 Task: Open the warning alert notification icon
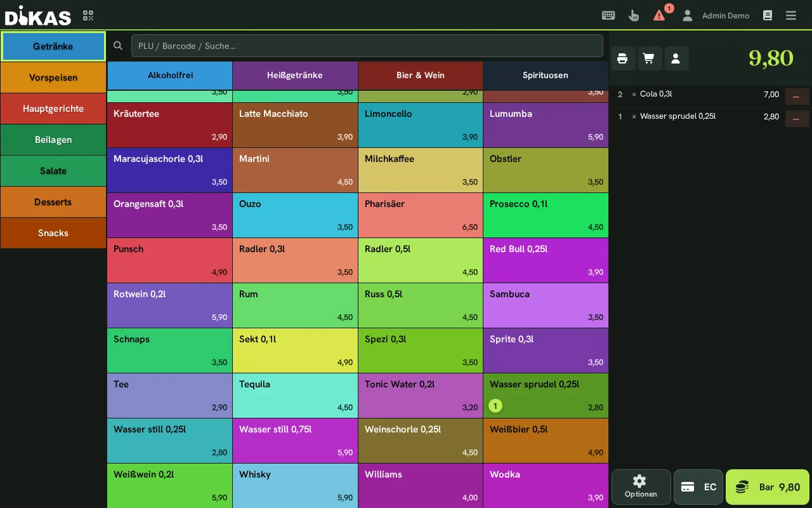[660, 15]
